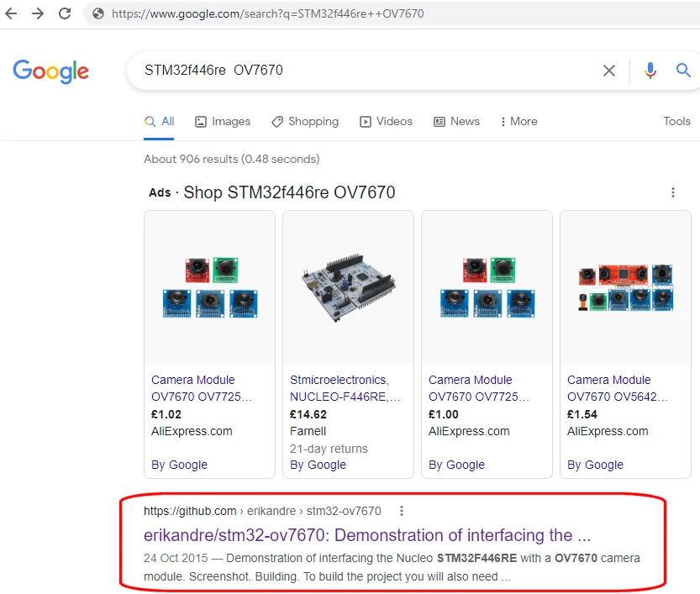Click the globe site info icon
This screenshot has height=594, width=700.
coord(98,13)
